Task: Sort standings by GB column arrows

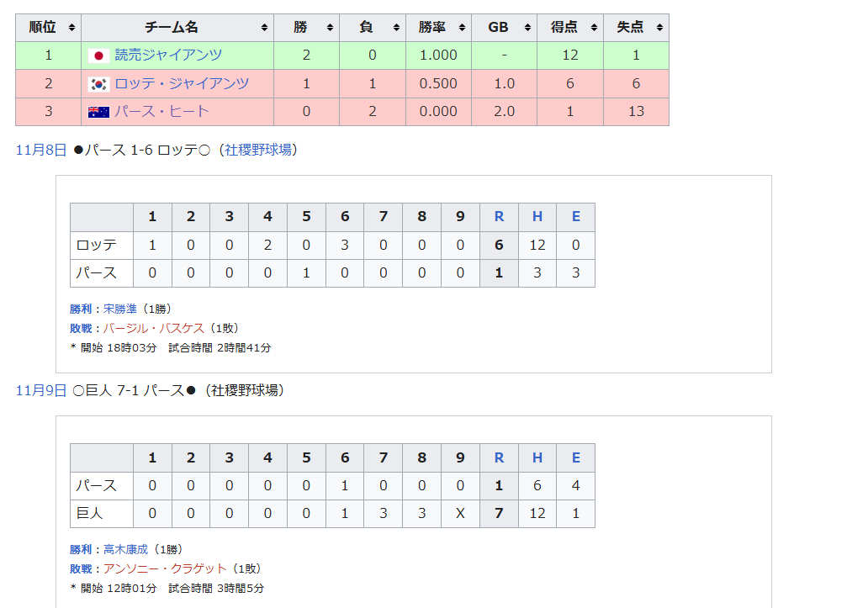Action: click(x=527, y=28)
